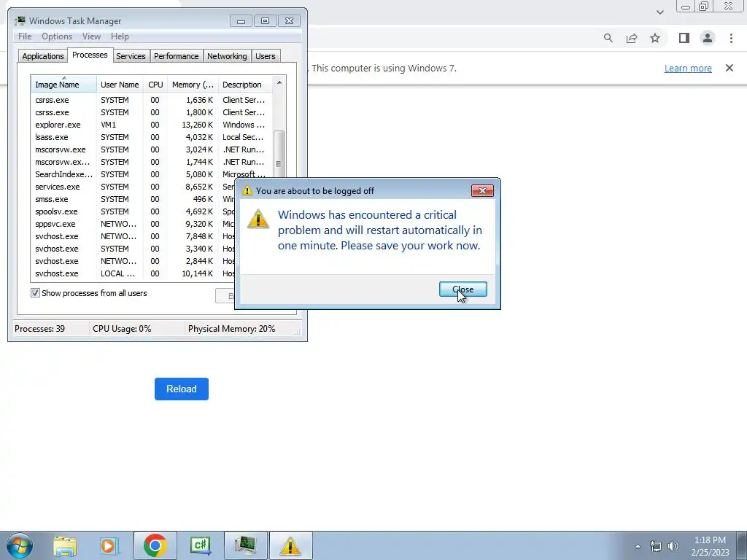Select the lsass.exe process row
Screen dimensions: 747x560
click(x=152, y=137)
